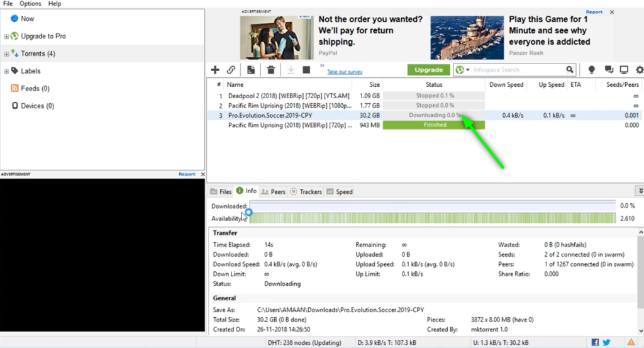
Task: Click the green Upgrade button
Action: pyautogui.click(x=428, y=70)
